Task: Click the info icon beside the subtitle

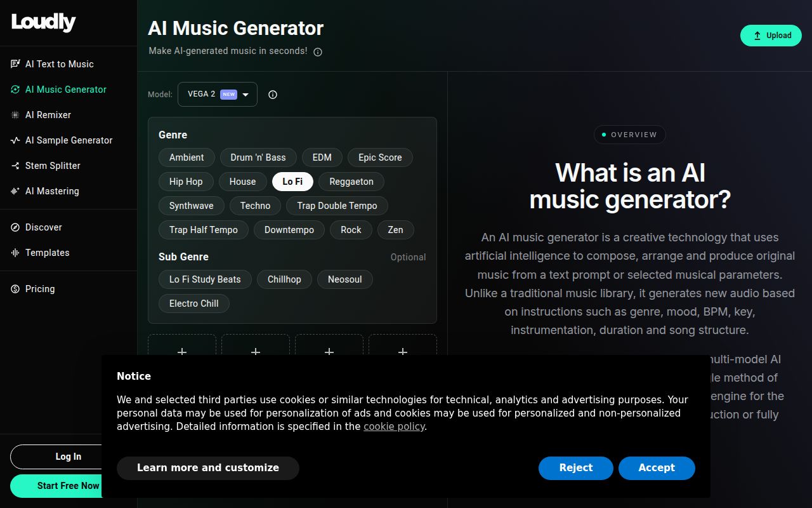Action: (318, 52)
